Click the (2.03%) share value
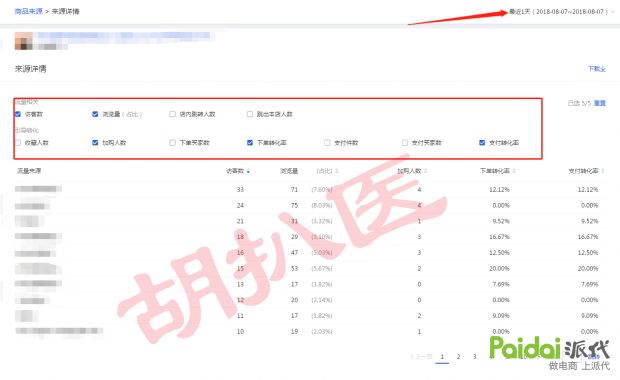This screenshot has height=380, width=620. (x=322, y=332)
